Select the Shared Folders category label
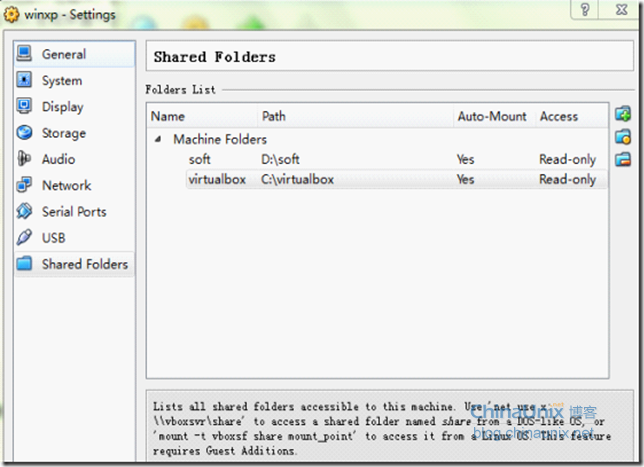The image size is (644, 467). click(x=85, y=264)
